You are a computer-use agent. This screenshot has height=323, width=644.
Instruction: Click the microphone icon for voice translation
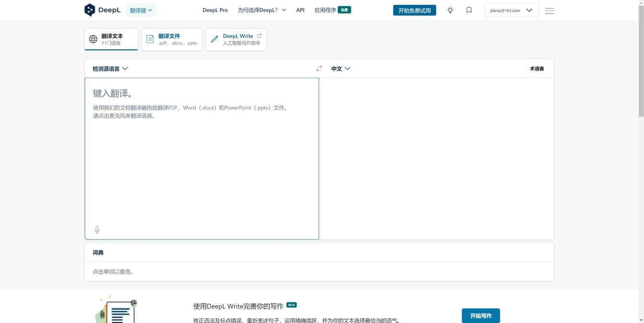[x=97, y=230]
